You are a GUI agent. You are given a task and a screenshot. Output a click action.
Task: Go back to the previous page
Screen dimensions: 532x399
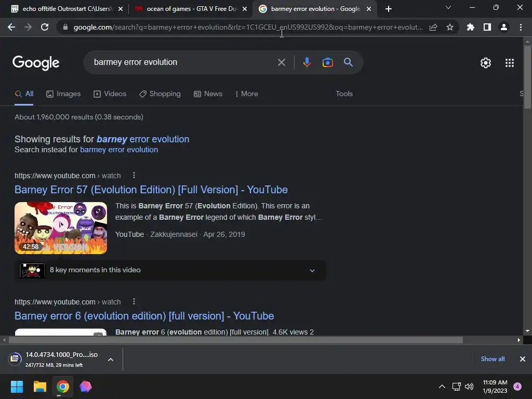pyautogui.click(x=11, y=27)
